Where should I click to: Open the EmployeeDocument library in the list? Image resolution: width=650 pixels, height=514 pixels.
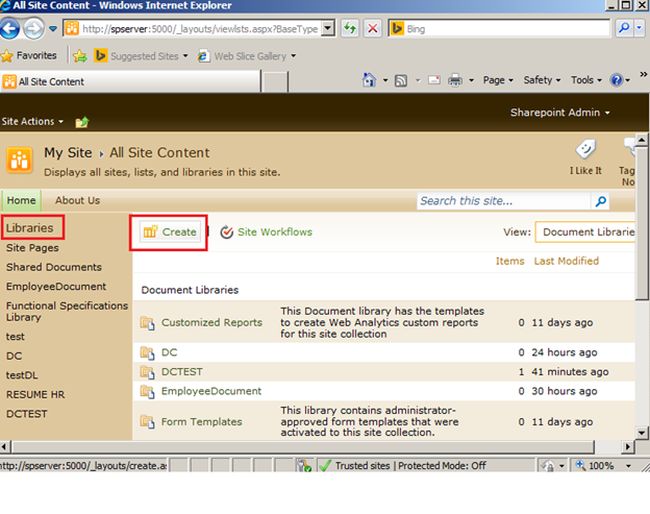tap(211, 391)
